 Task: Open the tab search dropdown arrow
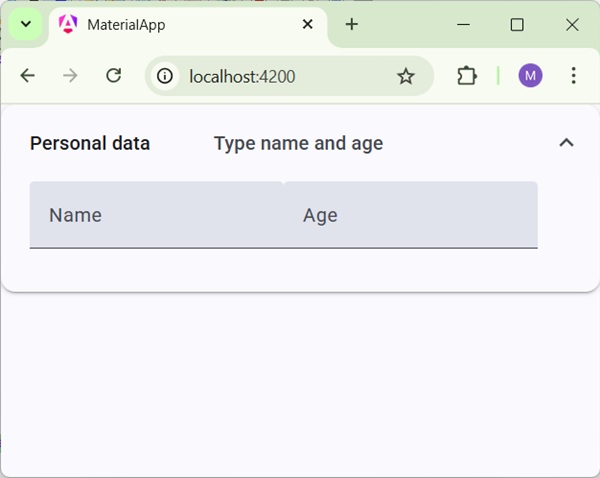click(x=26, y=24)
